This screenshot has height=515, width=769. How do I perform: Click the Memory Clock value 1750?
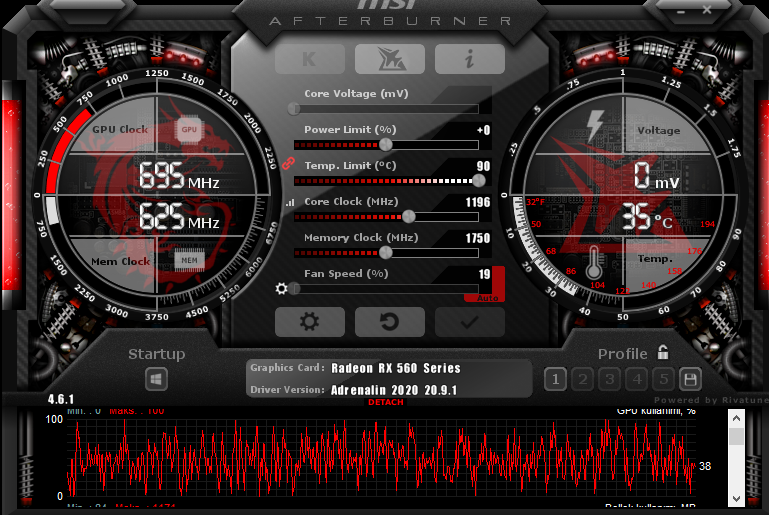click(478, 238)
